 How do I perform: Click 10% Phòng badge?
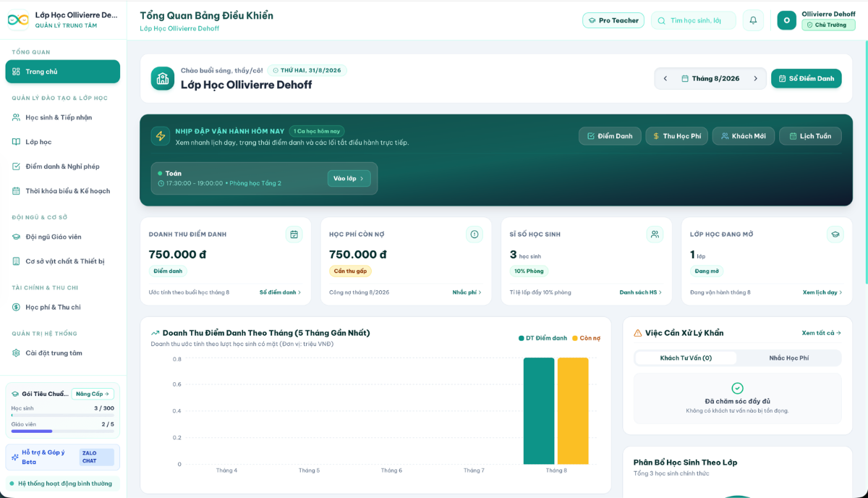coord(529,271)
